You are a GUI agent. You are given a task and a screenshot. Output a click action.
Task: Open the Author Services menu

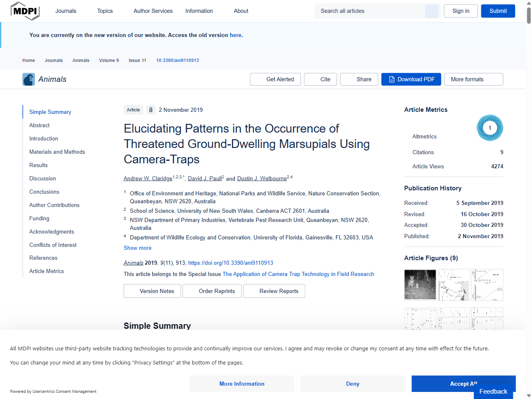(153, 11)
